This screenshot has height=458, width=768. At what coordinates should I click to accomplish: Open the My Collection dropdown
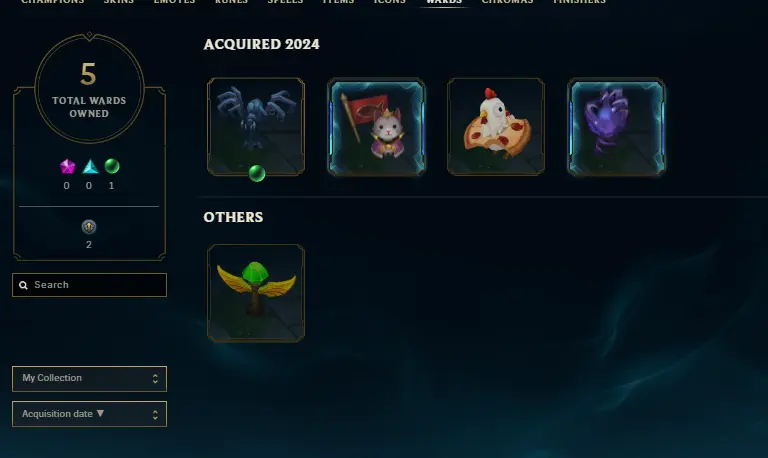[x=89, y=379]
